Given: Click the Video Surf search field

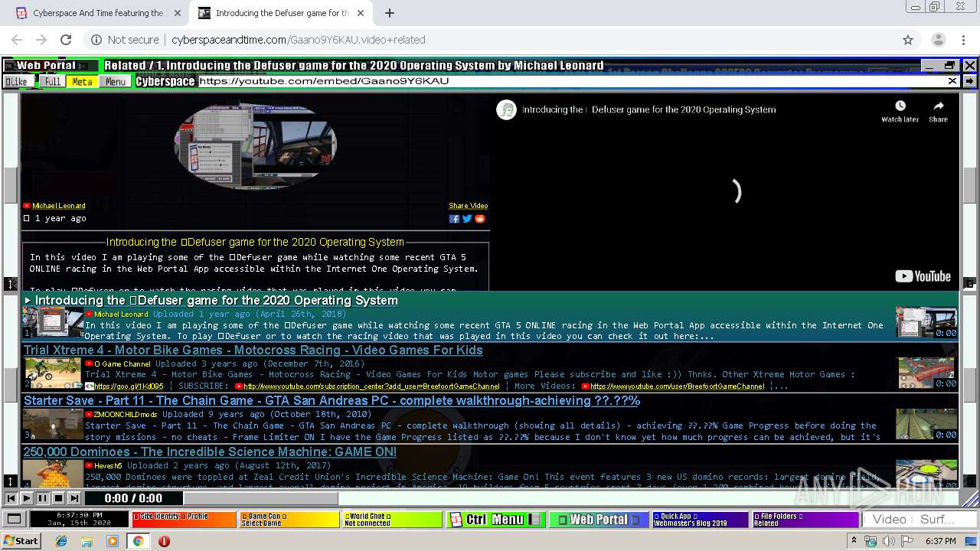Looking at the screenshot, I should coord(919,520).
